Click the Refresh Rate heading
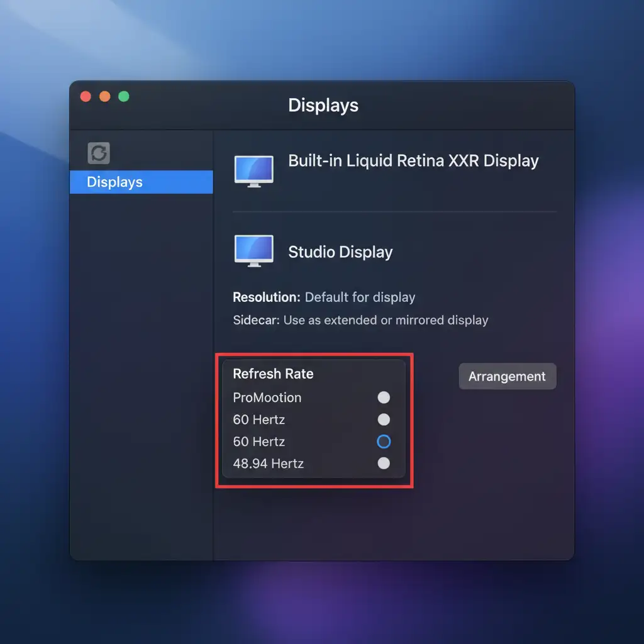Screen dimensions: 644x644 pyautogui.click(x=273, y=374)
